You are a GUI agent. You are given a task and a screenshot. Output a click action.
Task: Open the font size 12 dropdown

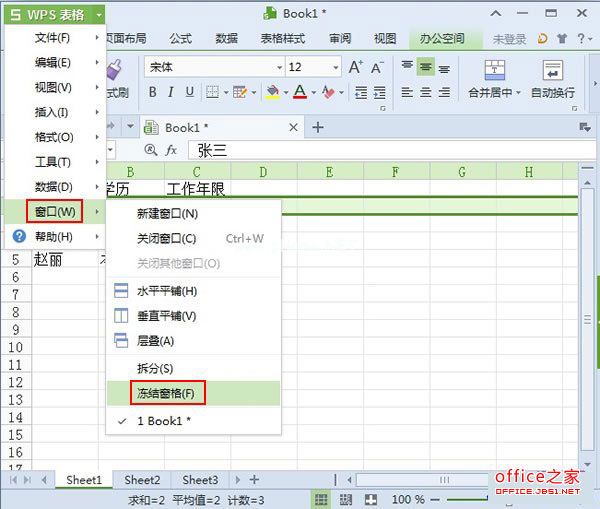coord(336,68)
